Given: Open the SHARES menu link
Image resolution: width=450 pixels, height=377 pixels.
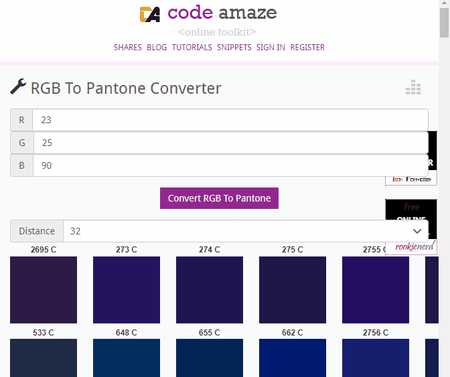Looking at the screenshot, I should click(128, 47).
